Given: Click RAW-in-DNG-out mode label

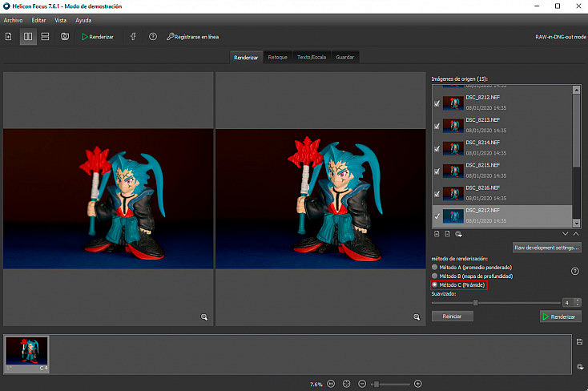Looking at the screenshot, I should point(561,37).
